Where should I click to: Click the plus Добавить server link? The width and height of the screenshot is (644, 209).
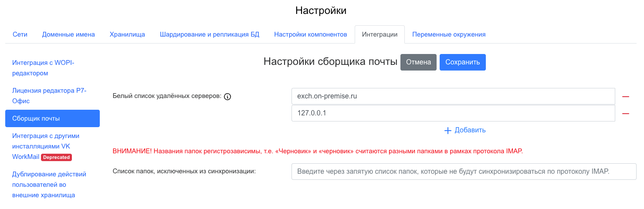pos(465,130)
